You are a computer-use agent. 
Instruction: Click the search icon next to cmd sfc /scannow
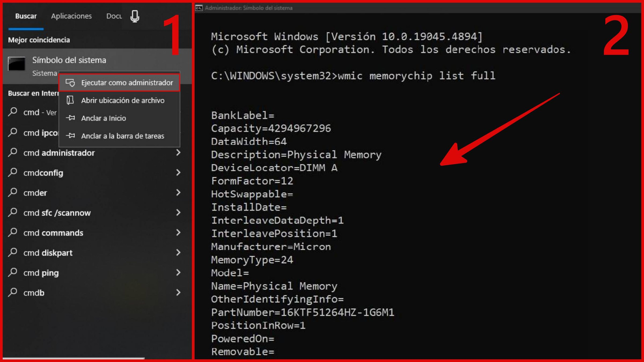pyautogui.click(x=13, y=212)
